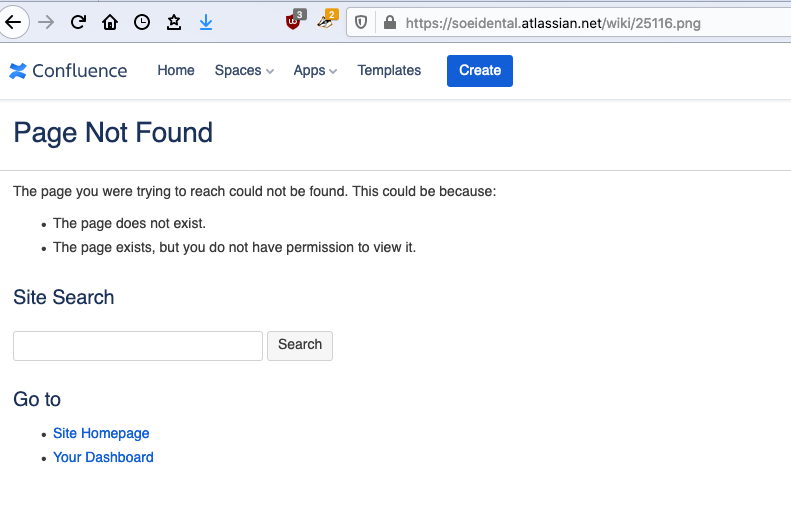This screenshot has width=791, height=518.
Task: Click the padlock site security icon
Action: tap(390, 22)
